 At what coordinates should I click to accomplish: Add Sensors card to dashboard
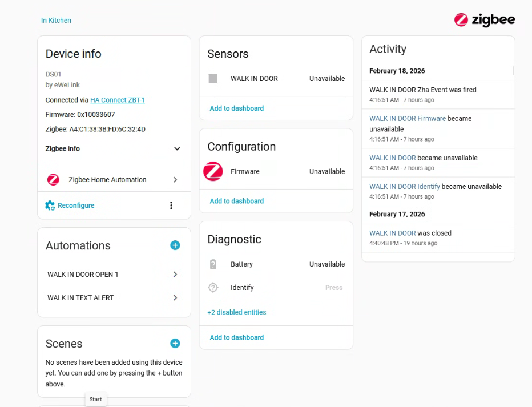[236, 108]
